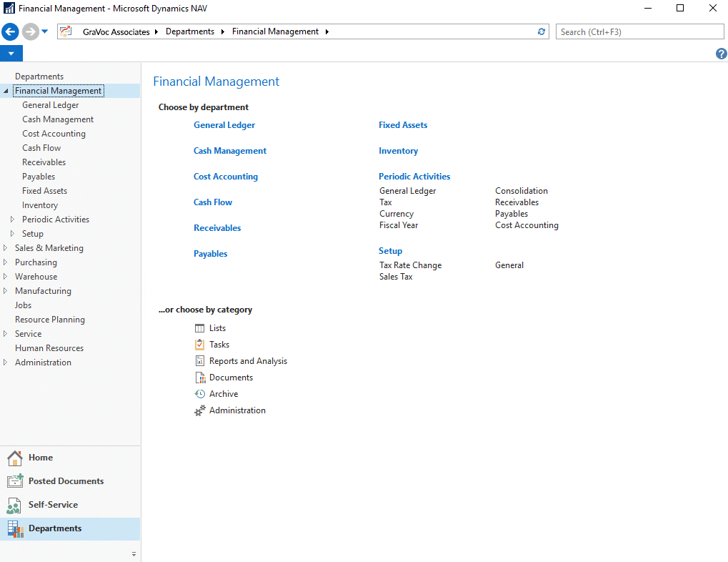Screen dimensions: 728x562
Task: Select Cash Flow in the tree
Action: tap(41, 148)
